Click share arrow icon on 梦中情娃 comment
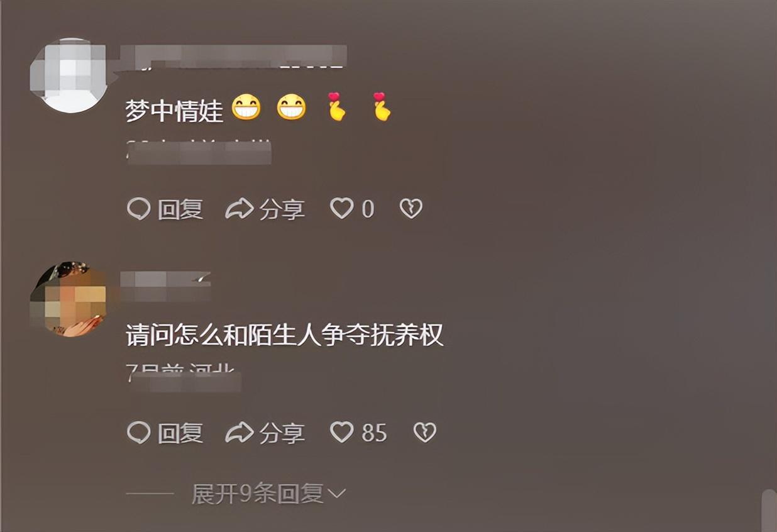This screenshot has height=532, width=777. 239,209
